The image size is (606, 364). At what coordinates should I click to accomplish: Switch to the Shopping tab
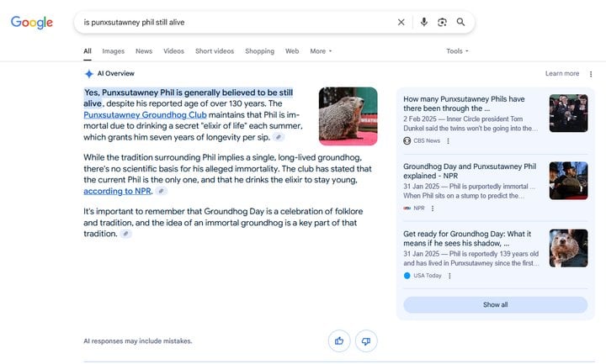click(x=260, y=51)
